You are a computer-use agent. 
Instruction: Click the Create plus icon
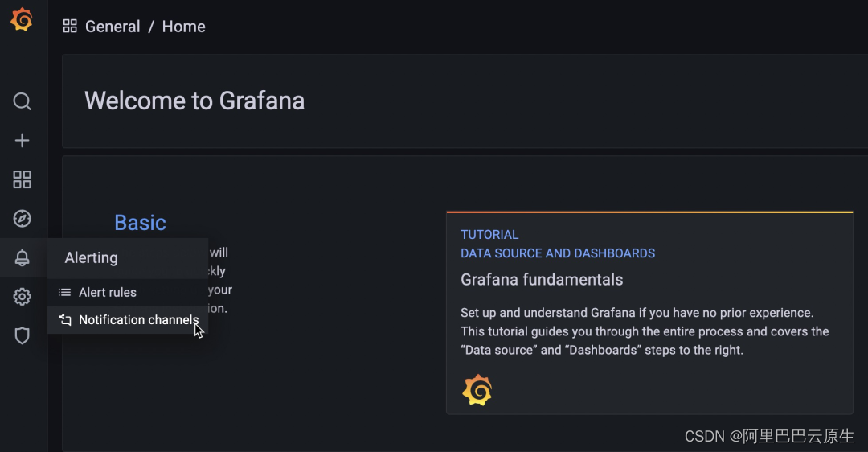23,140
